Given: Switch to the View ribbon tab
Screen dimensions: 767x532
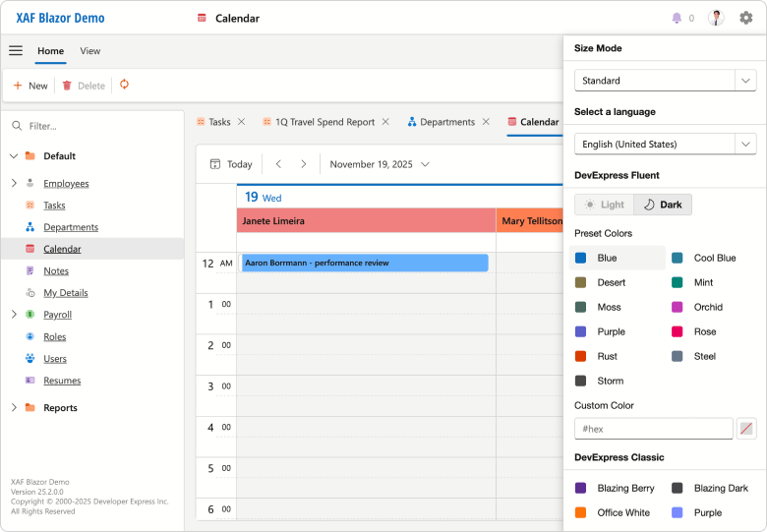Looking at the screenshot, I should 89,51.
